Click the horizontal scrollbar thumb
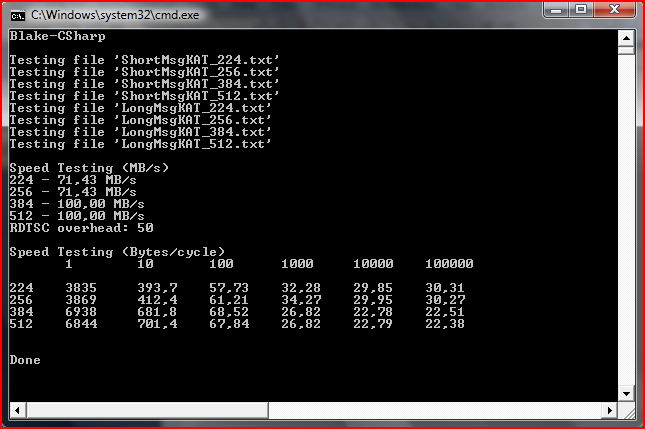Screen dimensions: 645x429 pos(148,410)
